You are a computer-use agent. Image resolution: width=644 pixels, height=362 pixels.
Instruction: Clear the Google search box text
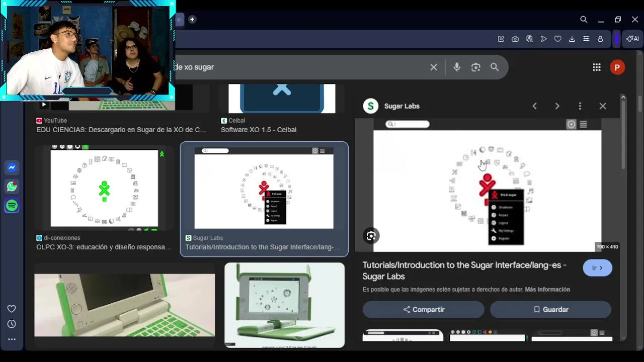tap(434, 67)
